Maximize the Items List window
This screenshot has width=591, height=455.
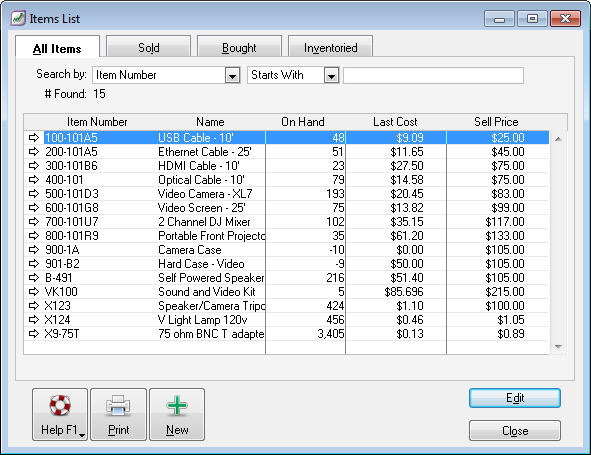532,19
